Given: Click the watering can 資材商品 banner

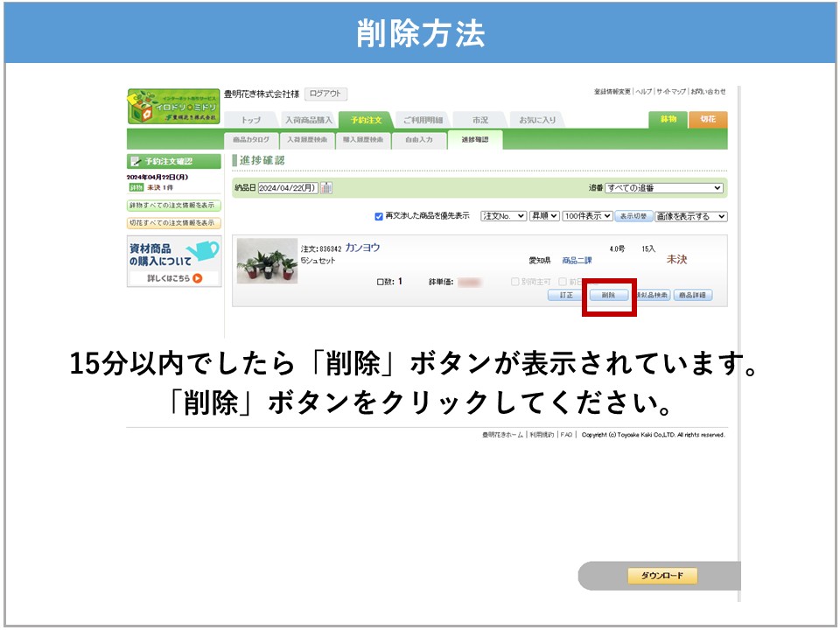Looking at the screenshot, I should tap(173, 254).
